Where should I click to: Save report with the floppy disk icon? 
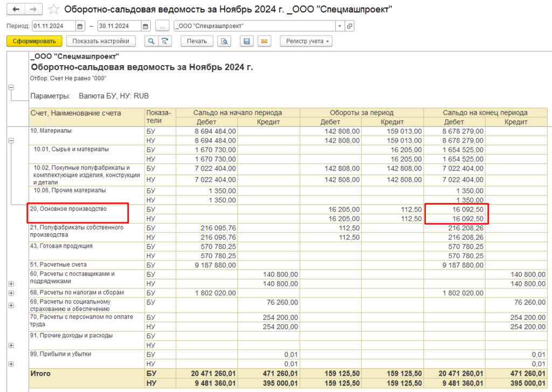pyautogui.click(x=247, y=41)
